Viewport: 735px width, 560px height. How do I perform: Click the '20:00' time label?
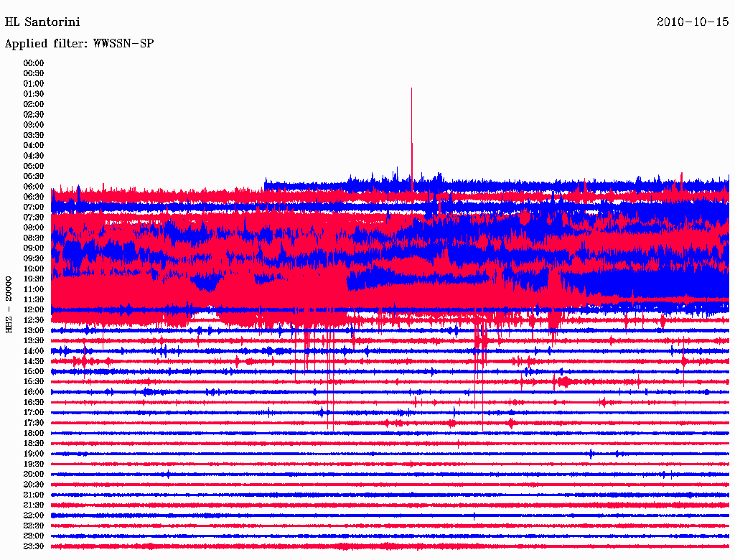point(34,475)
